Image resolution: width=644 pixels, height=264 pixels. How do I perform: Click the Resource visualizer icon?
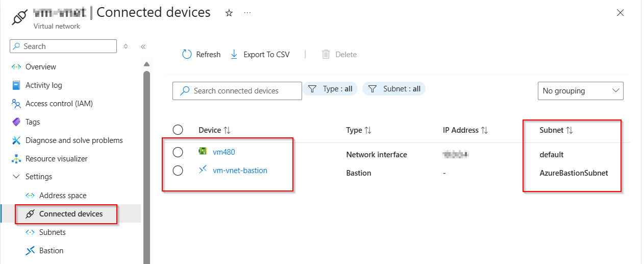(x=16, y=159)
